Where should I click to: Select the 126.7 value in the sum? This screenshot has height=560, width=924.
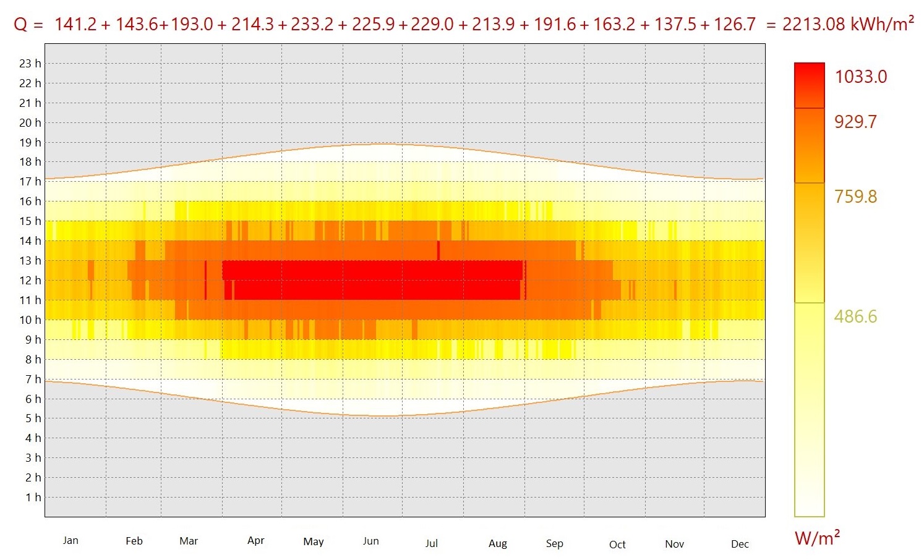pos(735,24)
